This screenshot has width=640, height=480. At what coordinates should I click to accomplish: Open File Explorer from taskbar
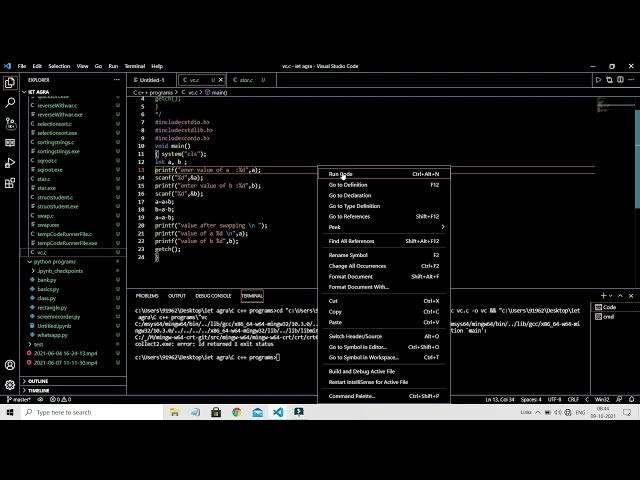(174, 412)
